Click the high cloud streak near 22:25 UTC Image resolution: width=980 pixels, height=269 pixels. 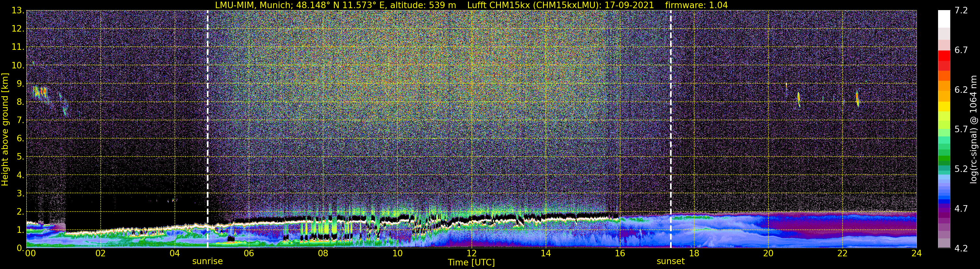(x=857, y=99)
